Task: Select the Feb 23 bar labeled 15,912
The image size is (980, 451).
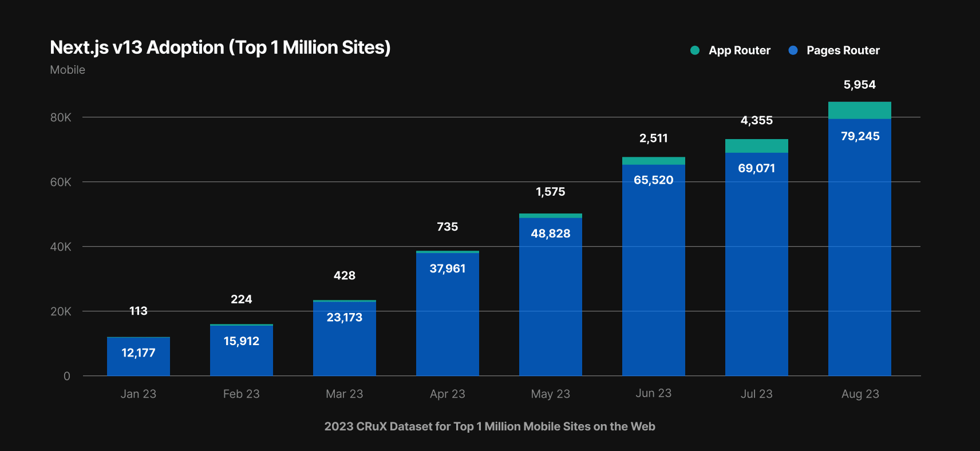Action: (242, 351)
